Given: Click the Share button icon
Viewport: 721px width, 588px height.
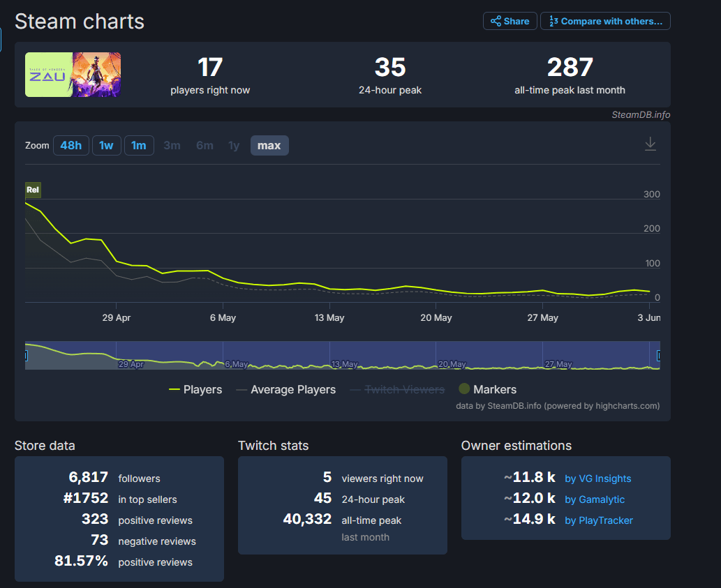Looking at the screenshot, I should tap(496, 21).
